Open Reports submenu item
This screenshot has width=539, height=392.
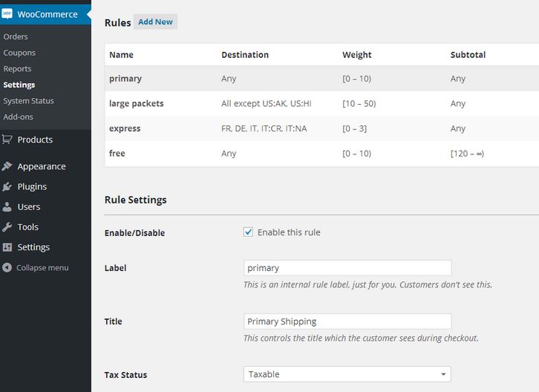(17, 69)
